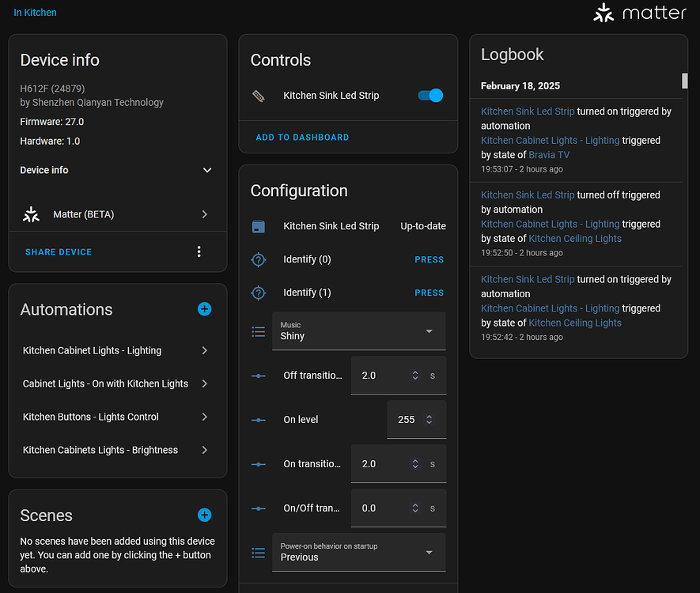
Task: Click the February 18, 2025 date heading
Action: pos(520,86)
